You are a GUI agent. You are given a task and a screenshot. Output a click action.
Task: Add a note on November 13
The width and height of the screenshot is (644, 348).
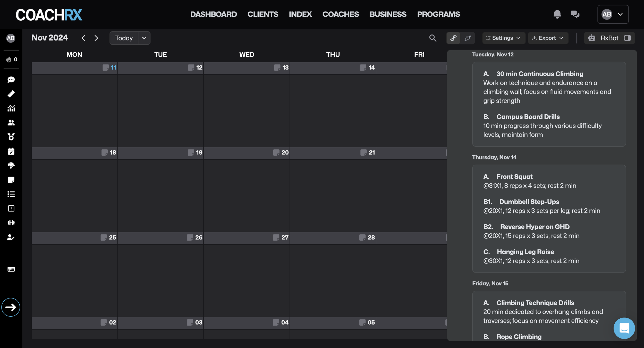(277, 68)
